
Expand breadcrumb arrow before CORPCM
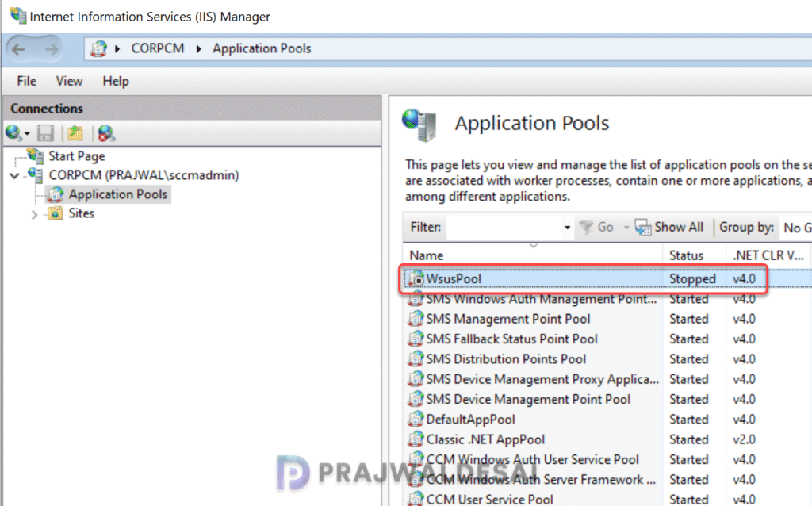tap(117, 49)
